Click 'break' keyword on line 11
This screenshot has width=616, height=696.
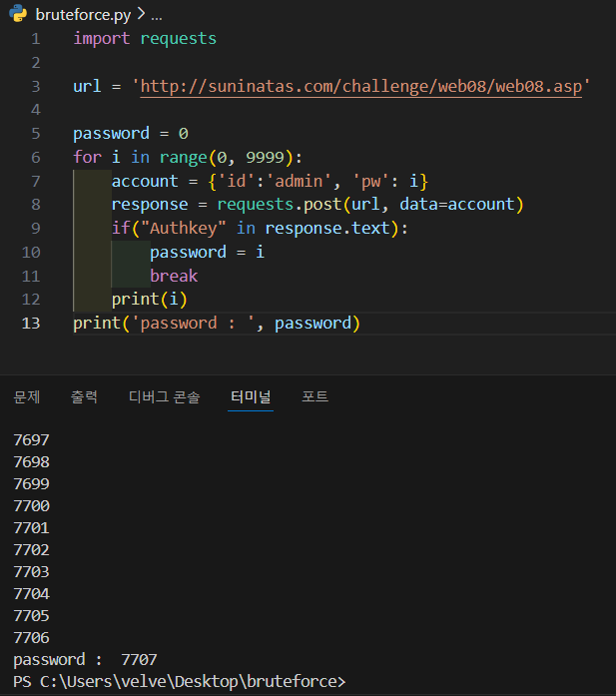174,276
